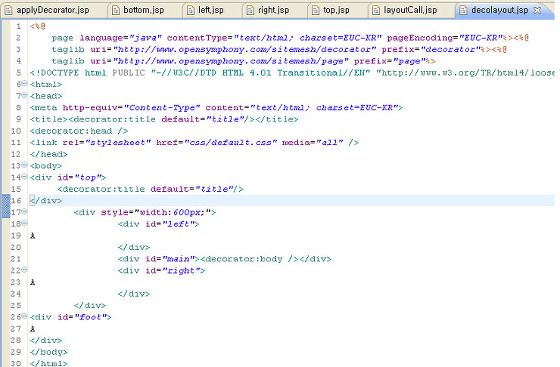The image size is (560, 367).
Task: Switch to the layoutCall.jsp tab
Action: coord(410,10)
